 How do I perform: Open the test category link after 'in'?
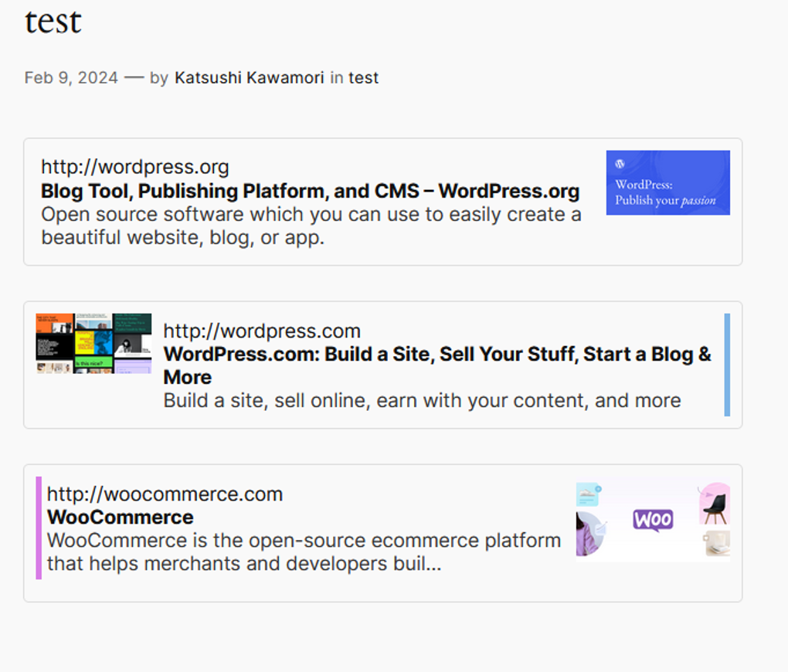pos(363,77)
